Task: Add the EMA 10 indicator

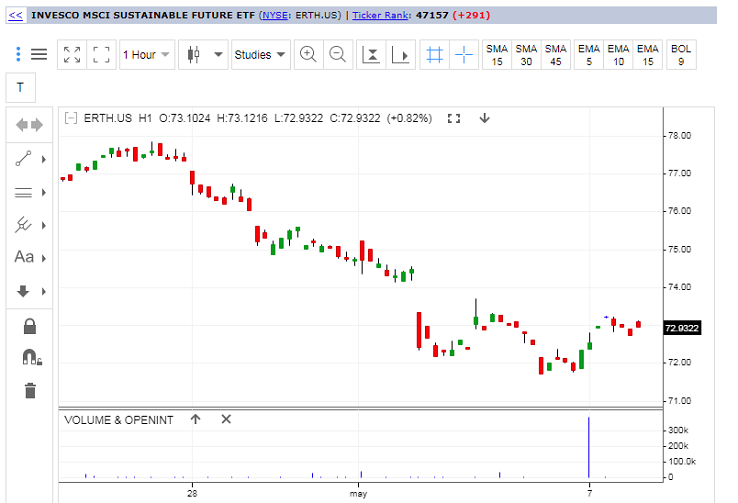Action: pyautogui.click(x=618, y=55)
